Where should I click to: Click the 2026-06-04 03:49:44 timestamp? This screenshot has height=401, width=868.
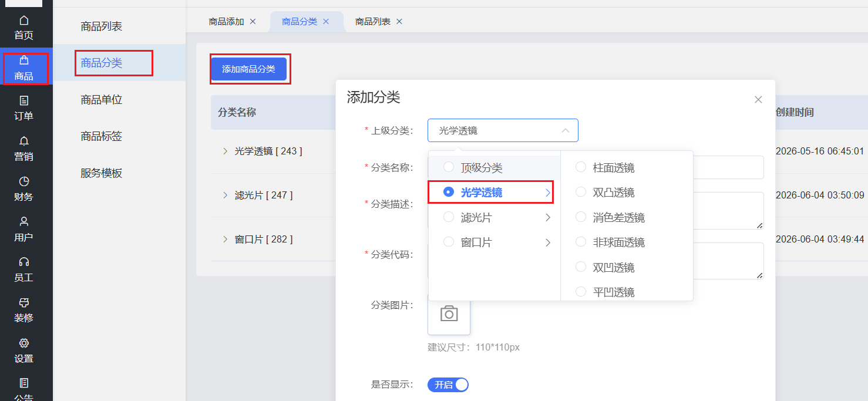pos(820,239)
